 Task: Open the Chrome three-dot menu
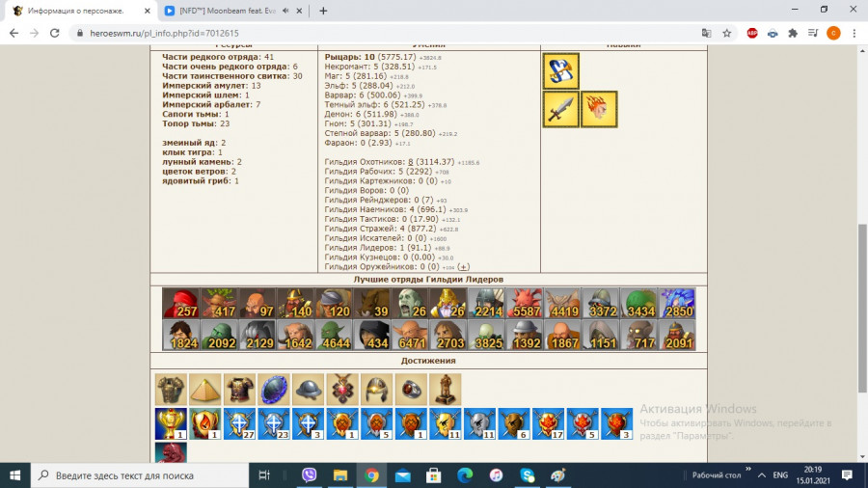coord(854,33)
